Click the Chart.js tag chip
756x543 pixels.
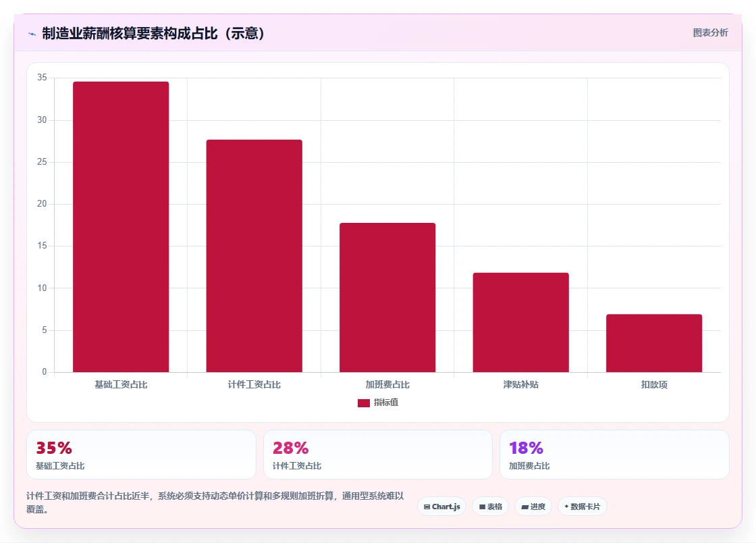441,507
